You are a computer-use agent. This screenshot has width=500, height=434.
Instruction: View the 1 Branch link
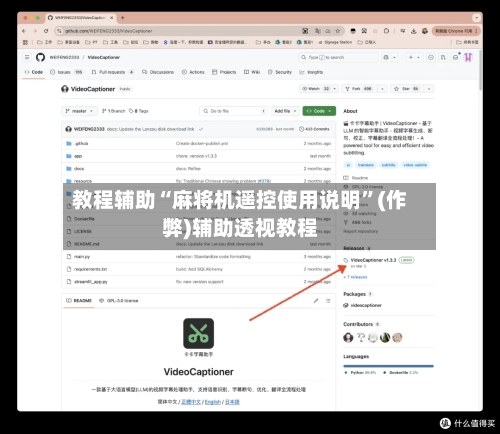tap(114, 111)
